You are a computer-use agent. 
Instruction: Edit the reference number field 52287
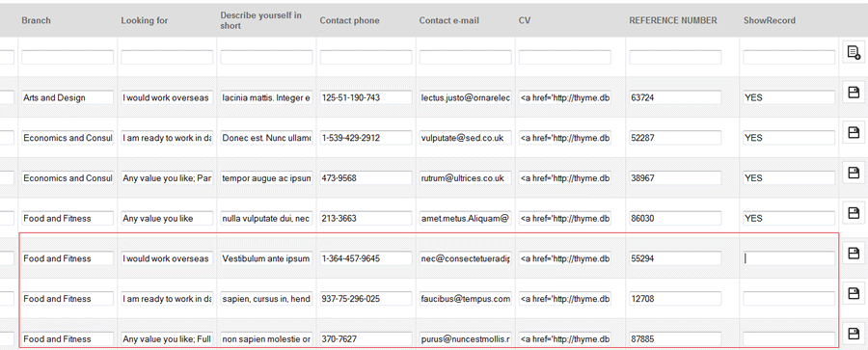(675, 137)
